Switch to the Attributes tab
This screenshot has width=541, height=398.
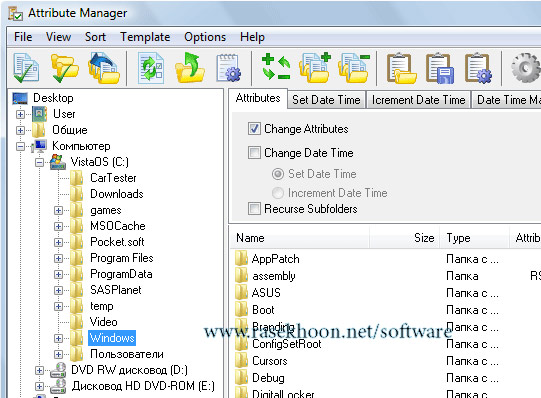point(258,98)
